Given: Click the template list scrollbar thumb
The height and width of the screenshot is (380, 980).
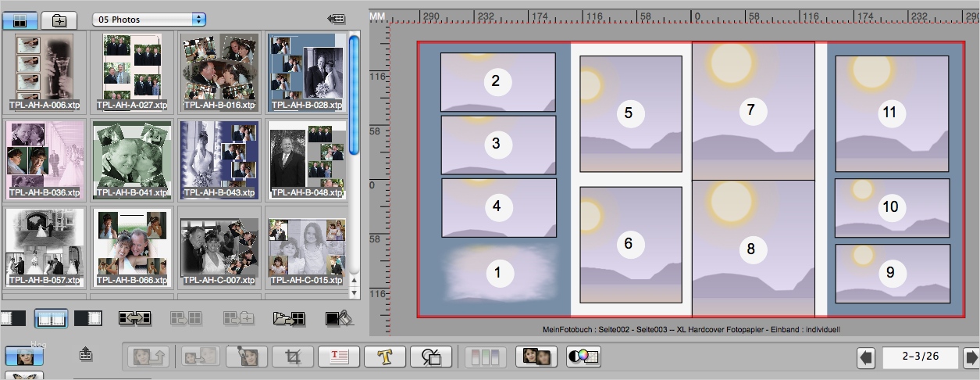Looking at the screenshot, I should point(354,93).
